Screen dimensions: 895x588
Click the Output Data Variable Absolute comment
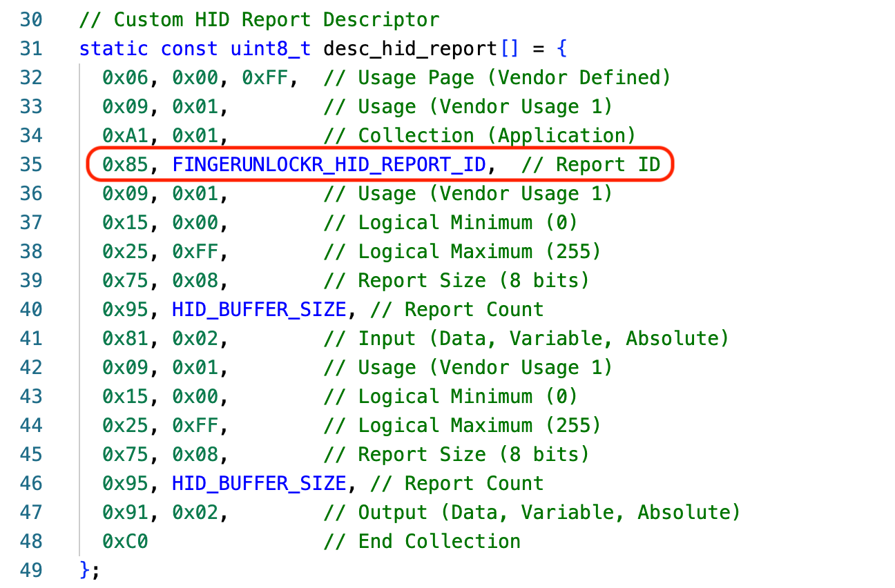[x=532, y=512]
